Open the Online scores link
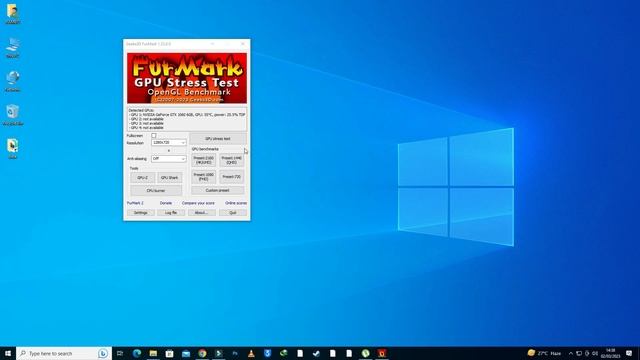This screenshot has width=640, height=360. tap(236, 203)
